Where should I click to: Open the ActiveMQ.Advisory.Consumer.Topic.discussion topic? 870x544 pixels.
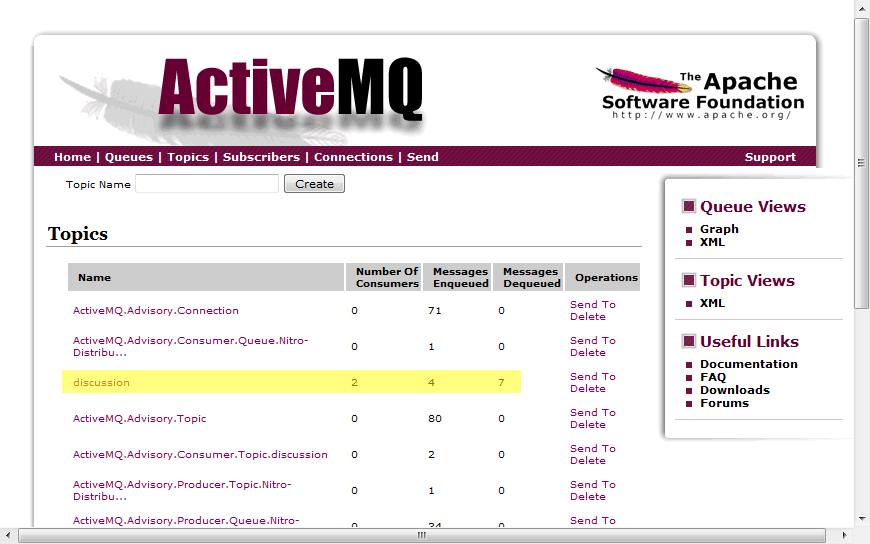pyautogui.click(x=200, y=455)
